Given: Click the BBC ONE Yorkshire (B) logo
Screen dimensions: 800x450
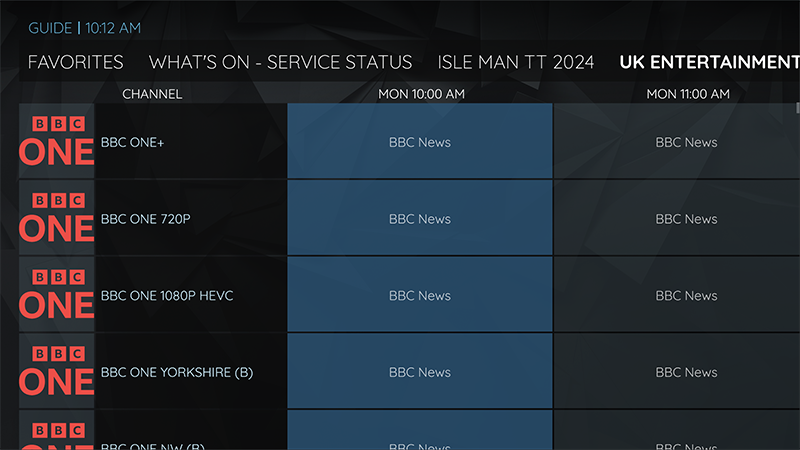Looking at the screenshot, I should click(x=57, y=372).
